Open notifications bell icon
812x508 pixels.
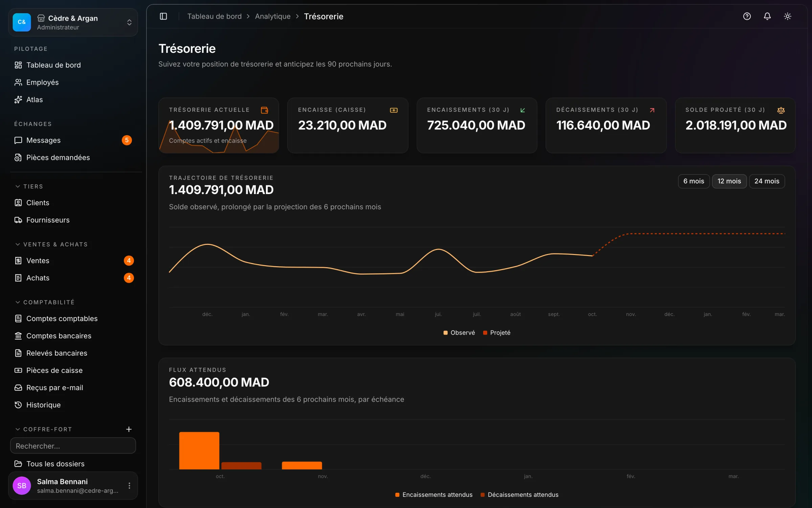click(767, 16)
